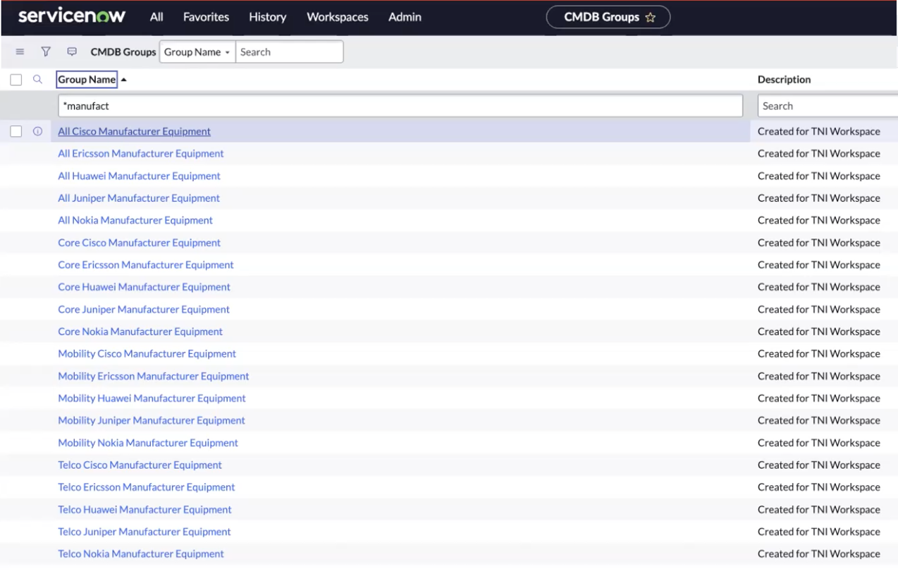Screen dimensions: 898x588
Task: Click Description cell of All Cisco row
Action: click(819, 131)
